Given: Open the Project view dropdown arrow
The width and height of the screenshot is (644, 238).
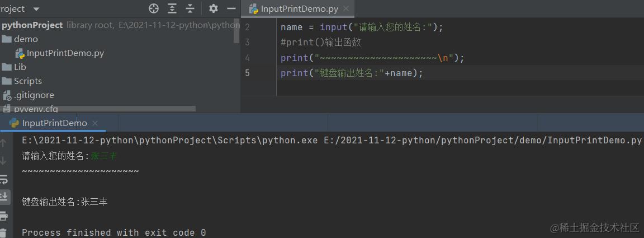Looking at the screenshot, I should coord(36,9).
